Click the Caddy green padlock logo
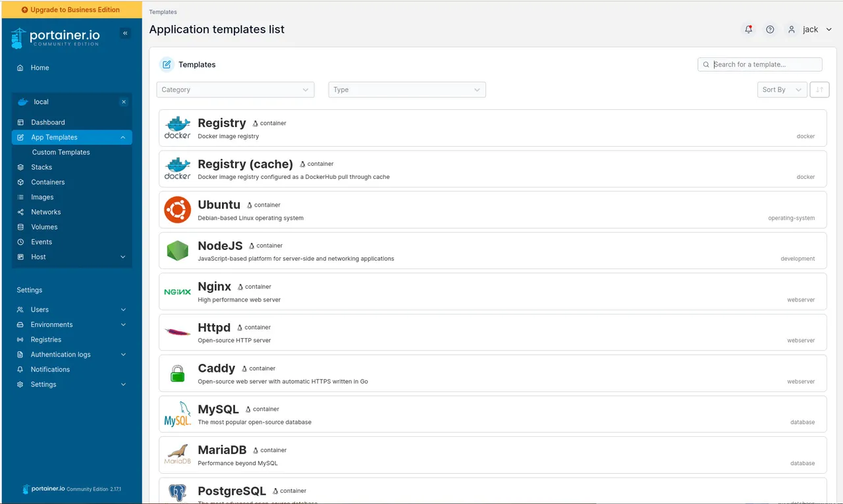843x504 pixels. [177, 374]
